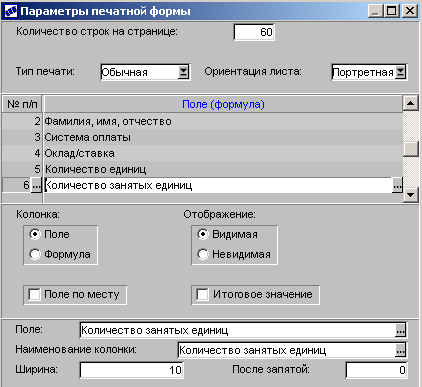422x387 pixels.
Task: Click the Поле (формула) column header
Action: pyautogui.click(x=223, y=104)
